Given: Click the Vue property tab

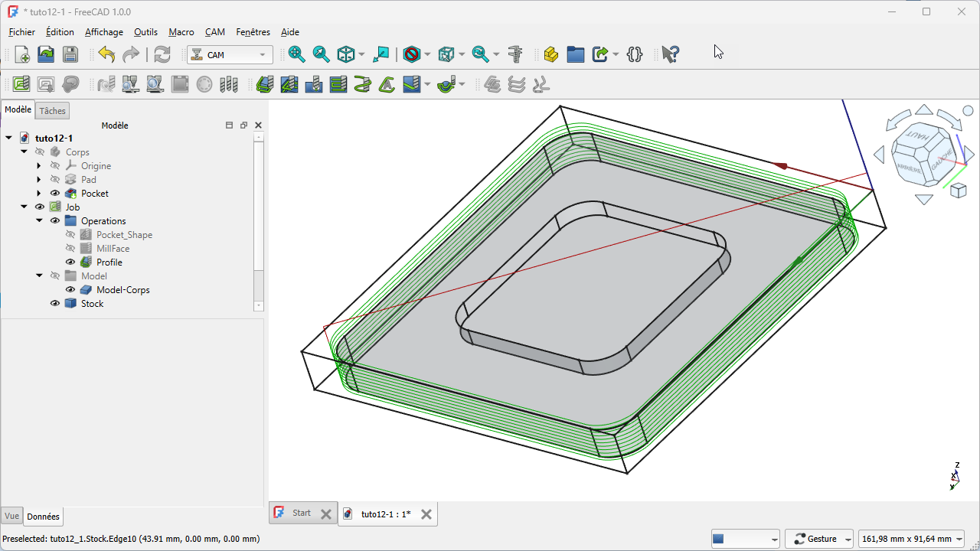Looking at the screenshot, I should coord(11,517).
